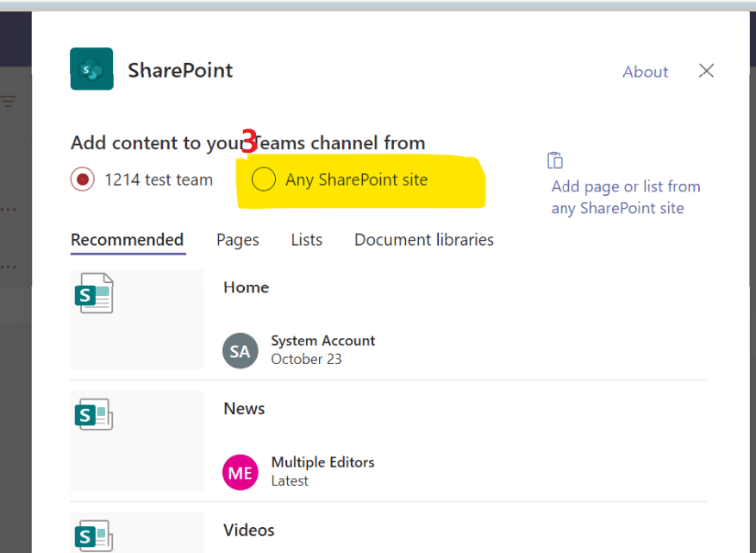The width and height of the screenshot is (756, 553).
Task: Click the Latest label under Multiple Editors
Action: click(290, 481)
